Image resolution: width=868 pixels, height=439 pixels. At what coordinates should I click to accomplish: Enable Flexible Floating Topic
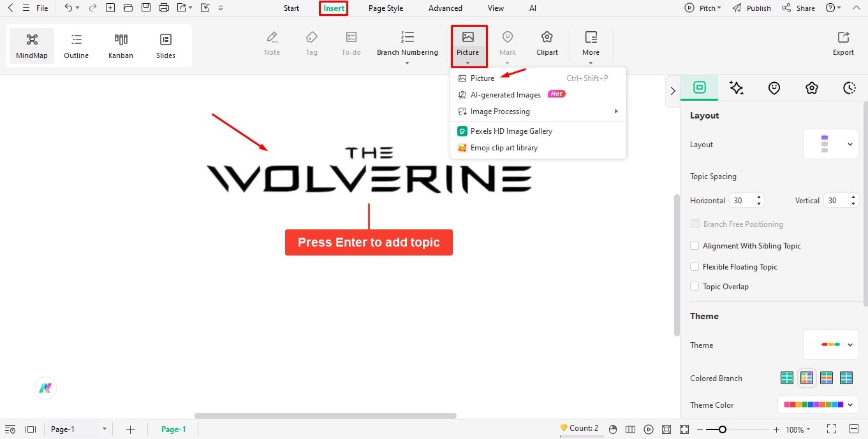(695, 266)
